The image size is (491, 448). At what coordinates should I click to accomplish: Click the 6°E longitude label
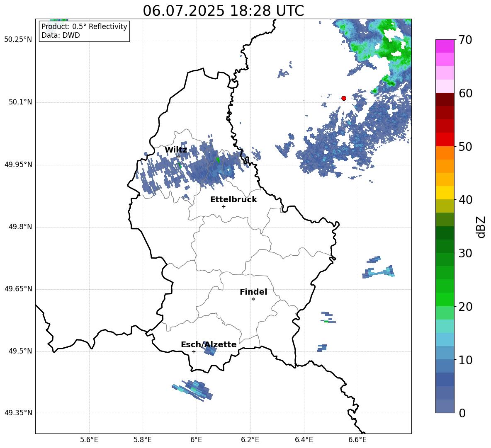[x=196, y=440]
